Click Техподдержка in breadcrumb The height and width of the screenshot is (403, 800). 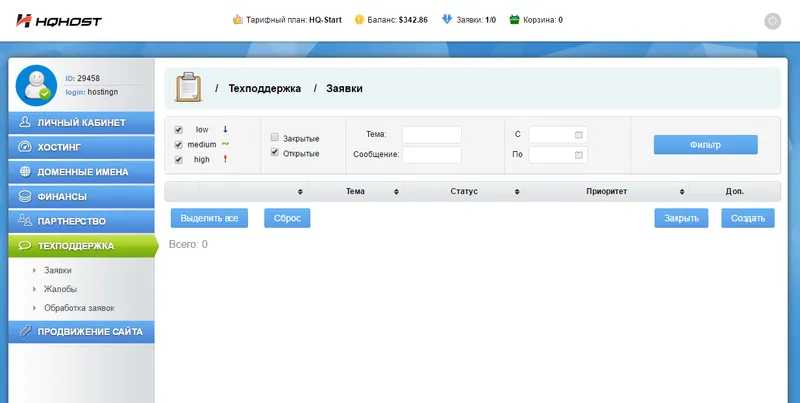pos(265,88)
